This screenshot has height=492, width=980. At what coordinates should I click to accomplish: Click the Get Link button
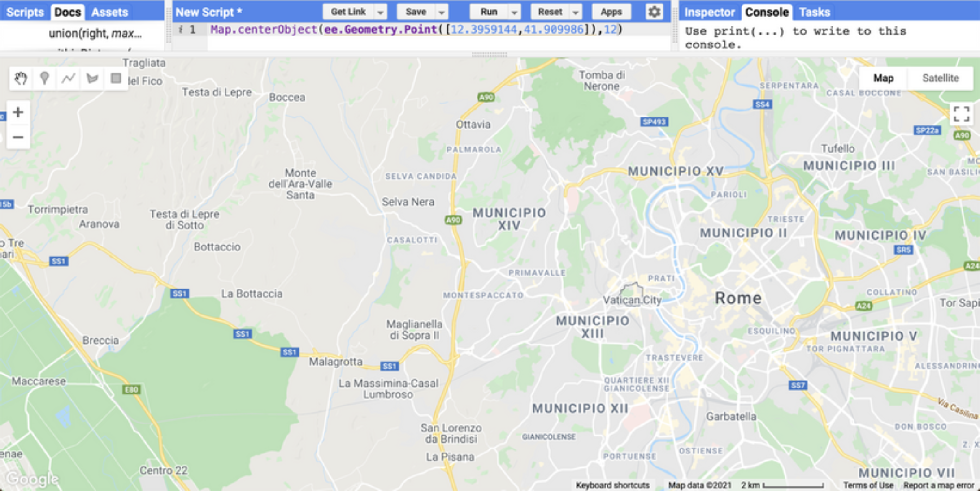point(348,12)
